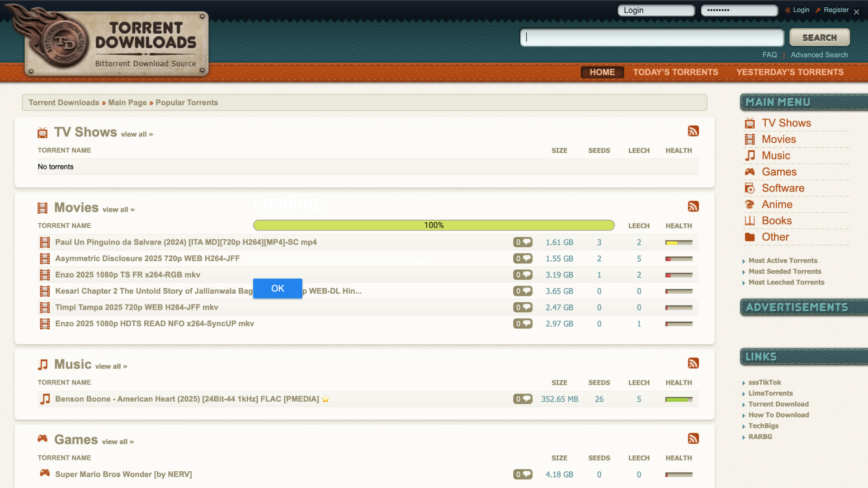Open Most Seeded Torrents
This screenshot has width=868, height=488.
coord(785,271)
